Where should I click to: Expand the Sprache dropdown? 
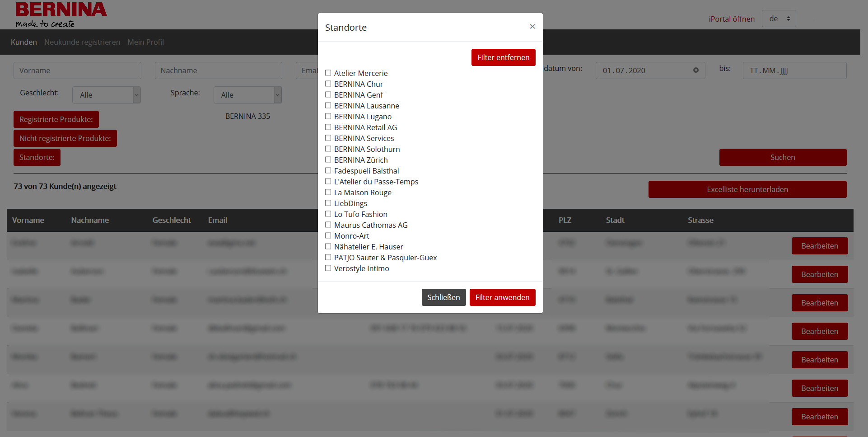tap(248, 95)
